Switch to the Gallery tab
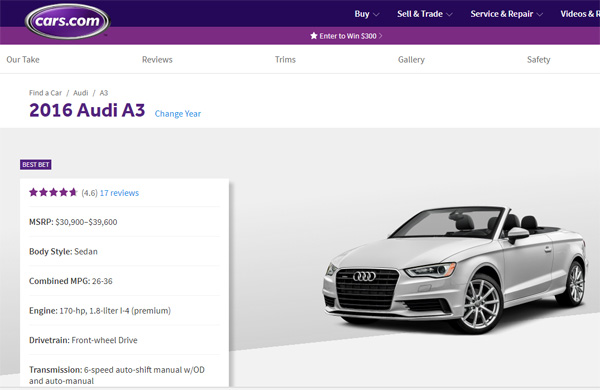 pos(411,60)
